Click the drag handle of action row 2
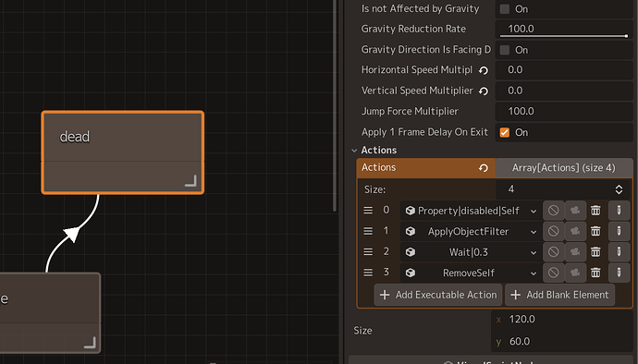Viewport: 638px width, 364px height. [368, 251]
